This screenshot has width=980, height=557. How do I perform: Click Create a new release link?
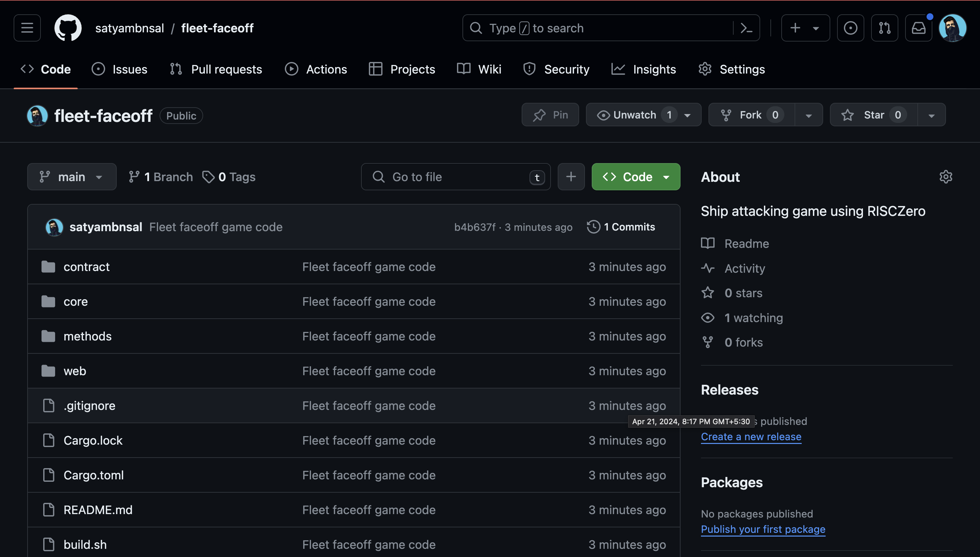(x=751, y=436)
